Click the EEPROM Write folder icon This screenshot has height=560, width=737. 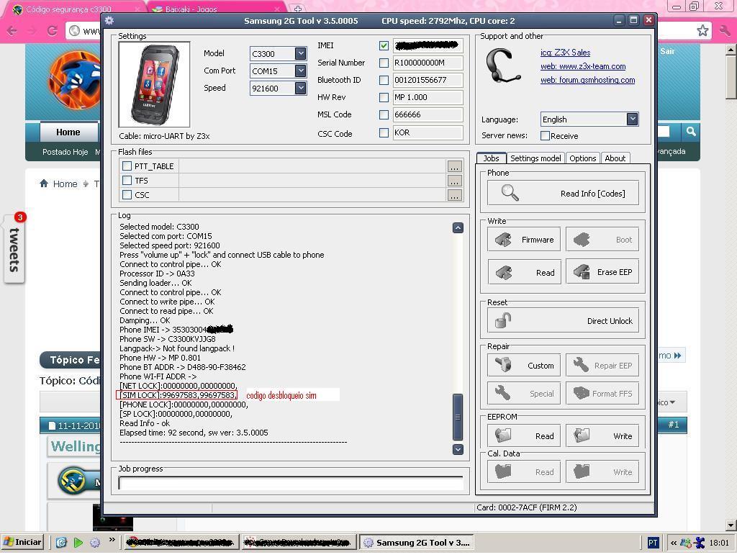[x=582, y=436]
